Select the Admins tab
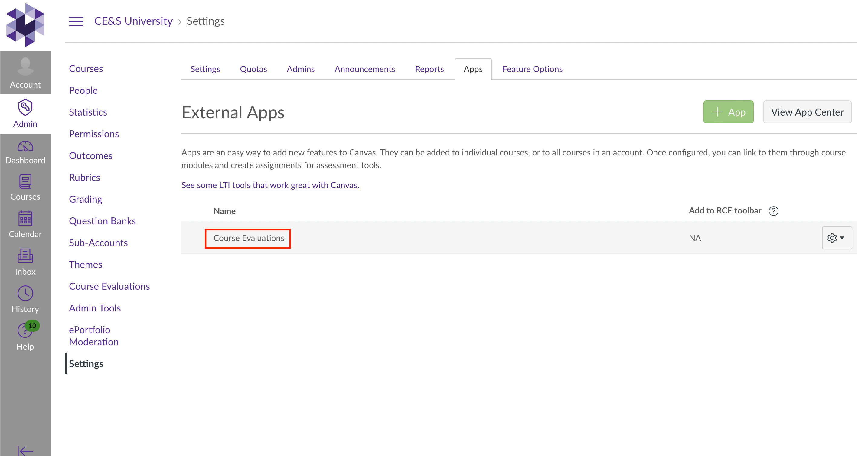 click(x=301, y=69)
